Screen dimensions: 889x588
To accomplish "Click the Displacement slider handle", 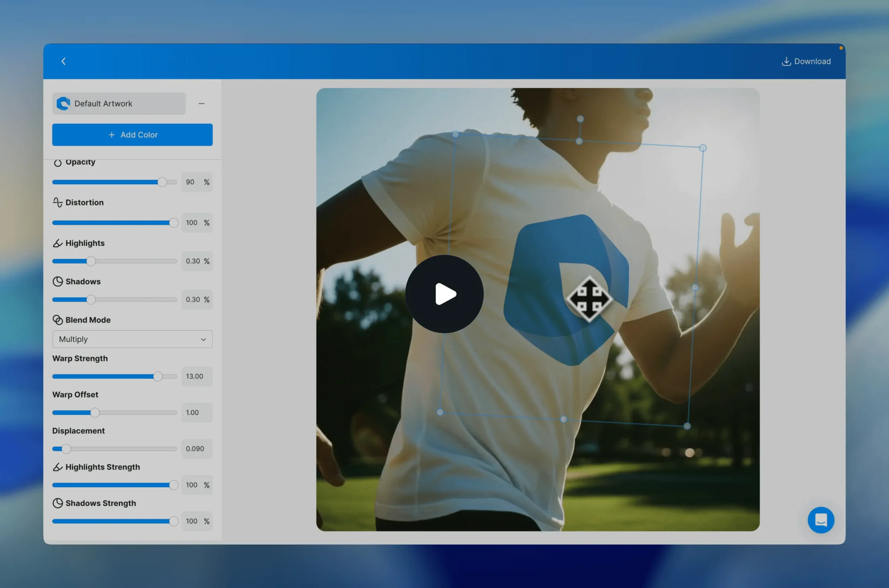I will click(66, 448).
